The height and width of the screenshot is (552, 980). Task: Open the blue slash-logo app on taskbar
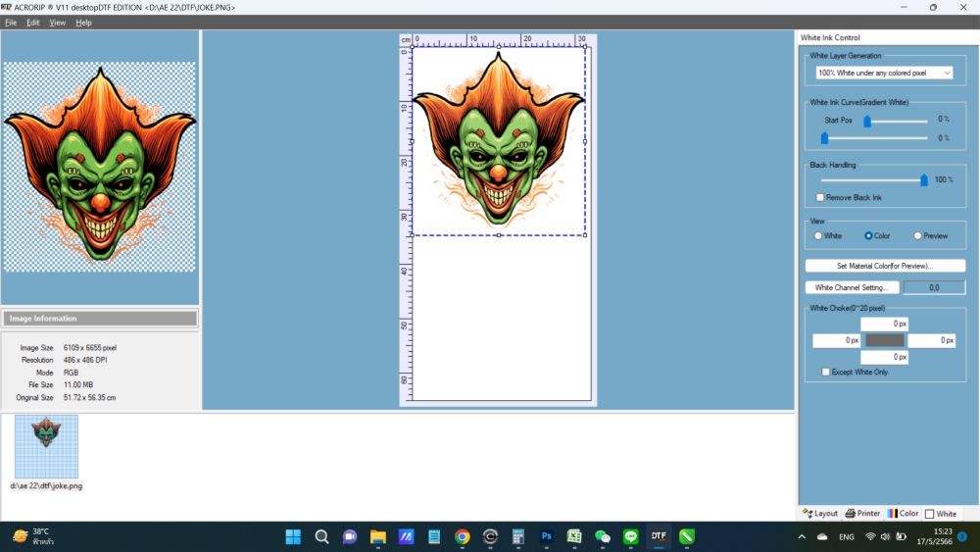pyautogui.click(x=407, y=536)
